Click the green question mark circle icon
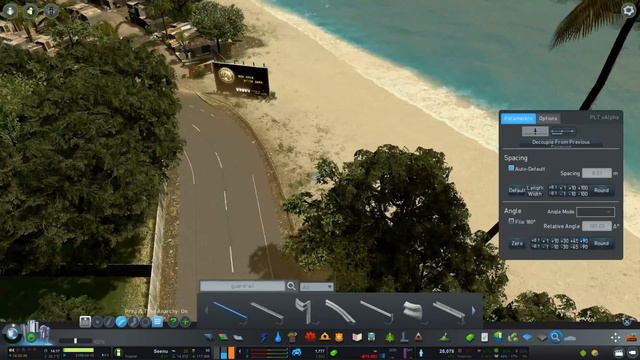 pos(173,322)
